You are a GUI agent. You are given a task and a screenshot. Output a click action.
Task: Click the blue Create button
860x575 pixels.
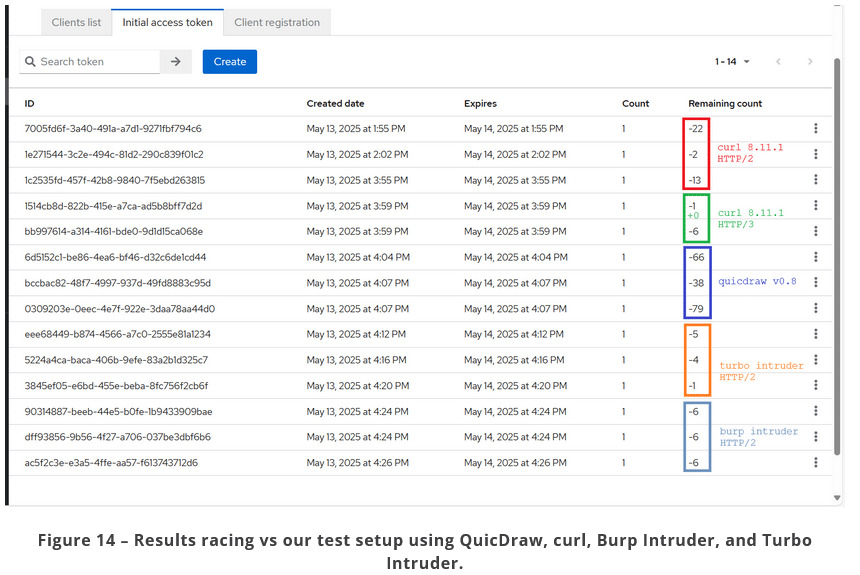click(x=230, y=62)
